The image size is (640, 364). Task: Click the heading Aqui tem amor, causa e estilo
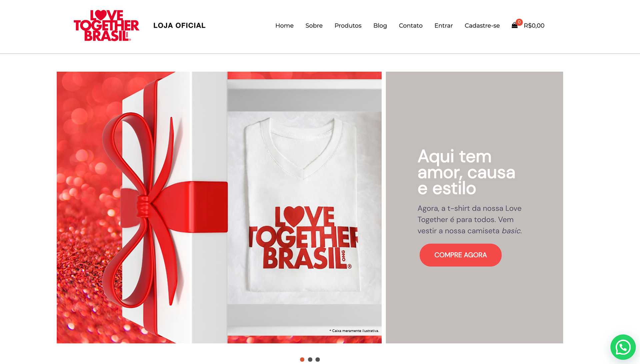466,173
